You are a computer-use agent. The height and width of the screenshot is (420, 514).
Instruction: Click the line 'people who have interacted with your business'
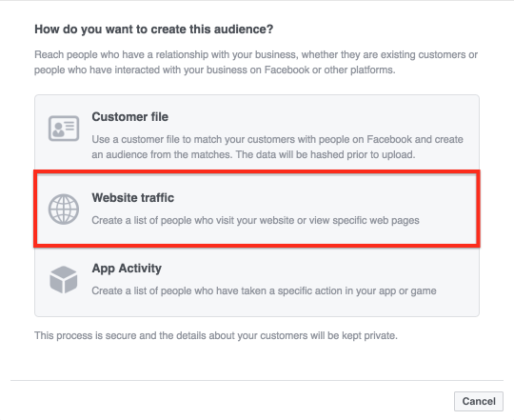pos(215,70)
